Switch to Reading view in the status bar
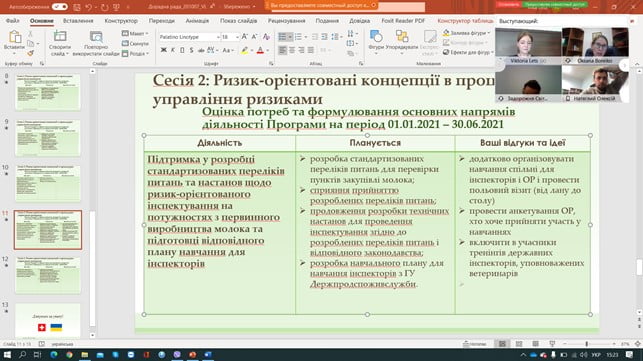 [x=535, y=344]
